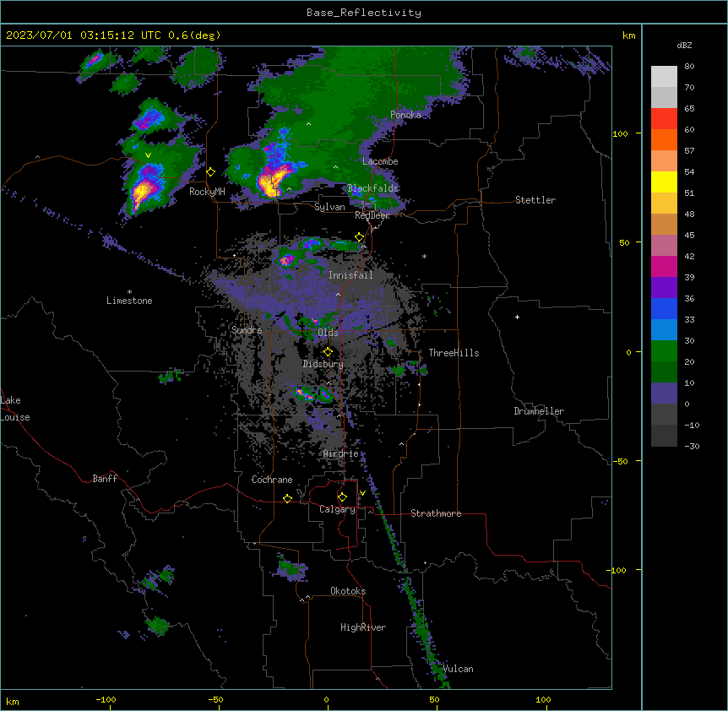Select the Banff label

point(105,479)
